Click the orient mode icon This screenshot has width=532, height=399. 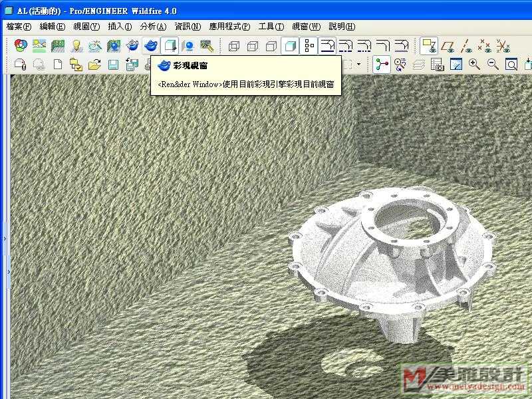click(x=400, y=64)
